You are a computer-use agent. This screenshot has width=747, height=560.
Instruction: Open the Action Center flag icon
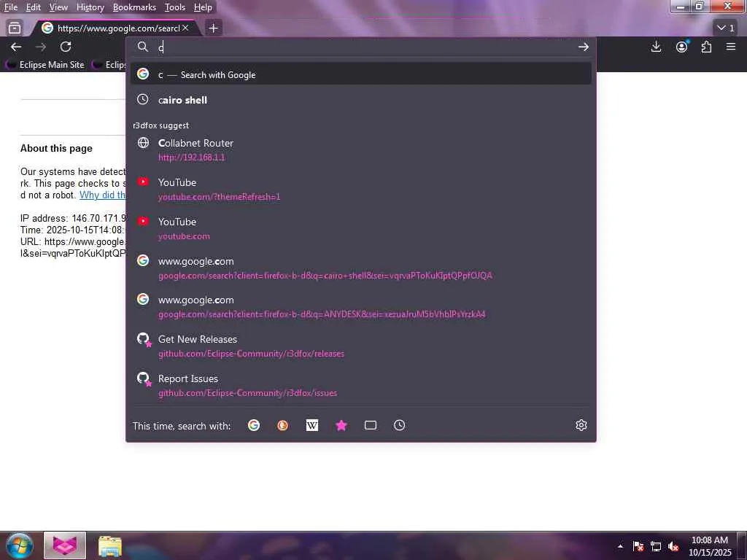pos(638,546)
